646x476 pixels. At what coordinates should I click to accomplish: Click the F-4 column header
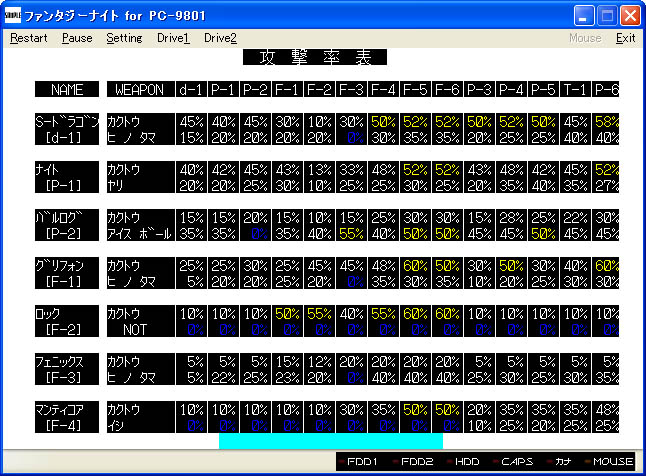(383, 89)
